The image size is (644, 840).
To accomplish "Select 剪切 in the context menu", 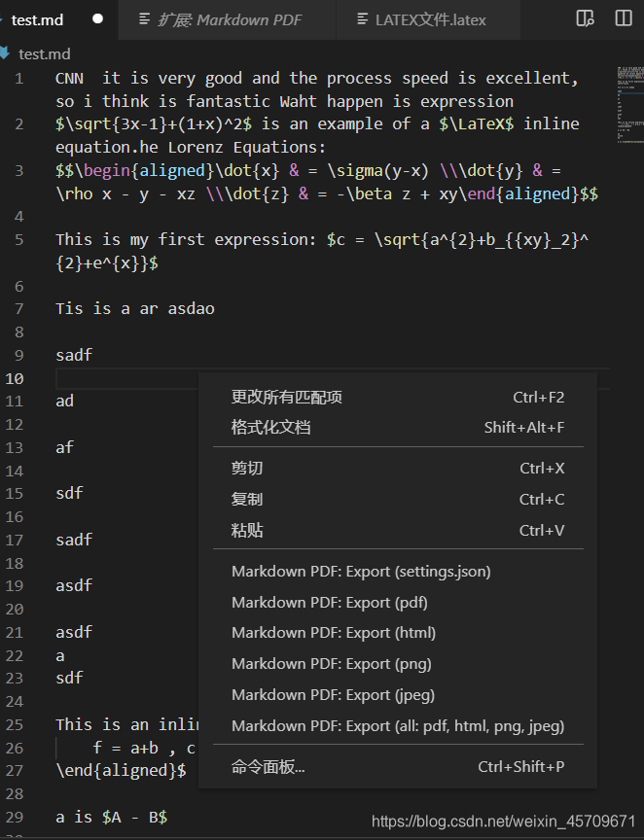I will (x=397, y=469).
